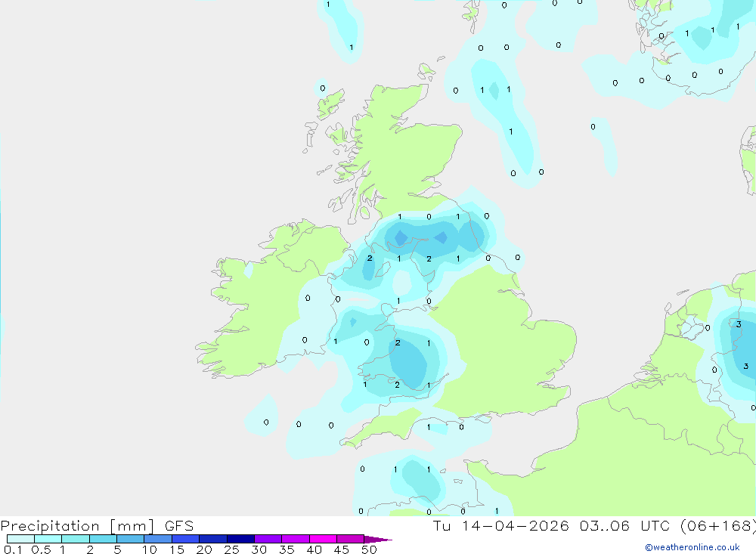This screenshot has width=756, height=554.
Task: Click the date Tu 14-04-2026
Action: (500, 526)
